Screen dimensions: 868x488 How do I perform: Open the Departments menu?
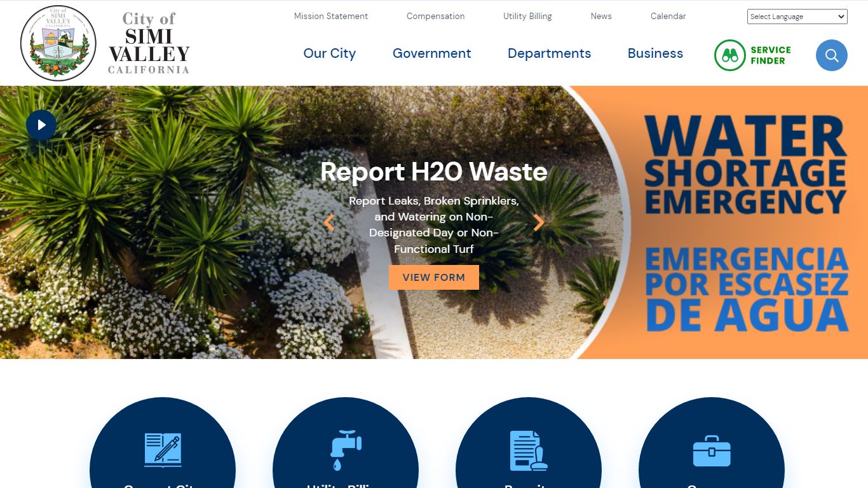[x=549, y=53]
